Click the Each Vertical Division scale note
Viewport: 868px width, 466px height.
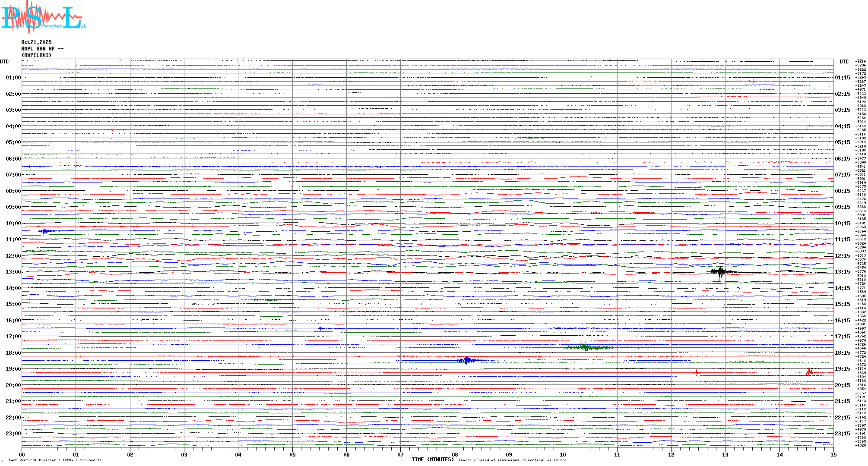tap(55, 460)
